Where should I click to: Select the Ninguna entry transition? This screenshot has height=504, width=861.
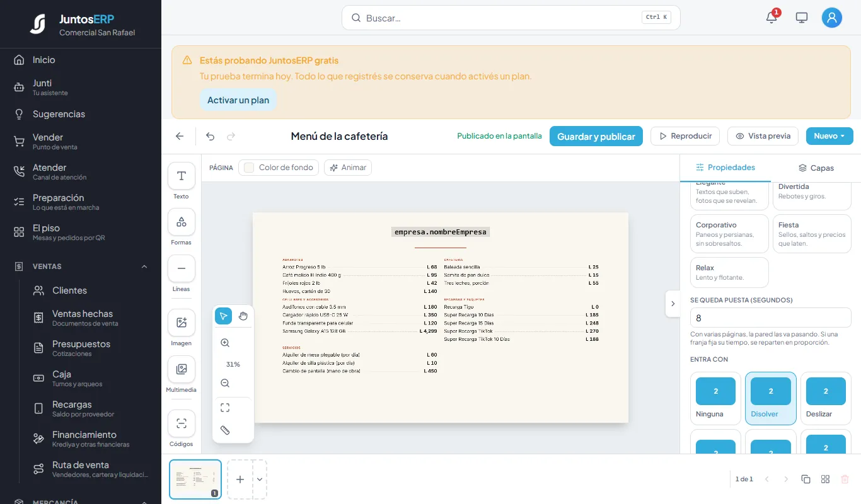click(715, 398)
